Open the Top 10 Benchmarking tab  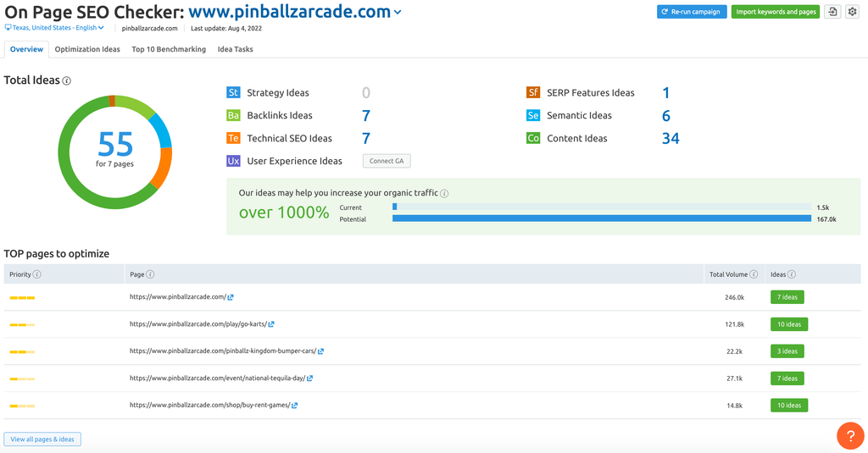169,49
